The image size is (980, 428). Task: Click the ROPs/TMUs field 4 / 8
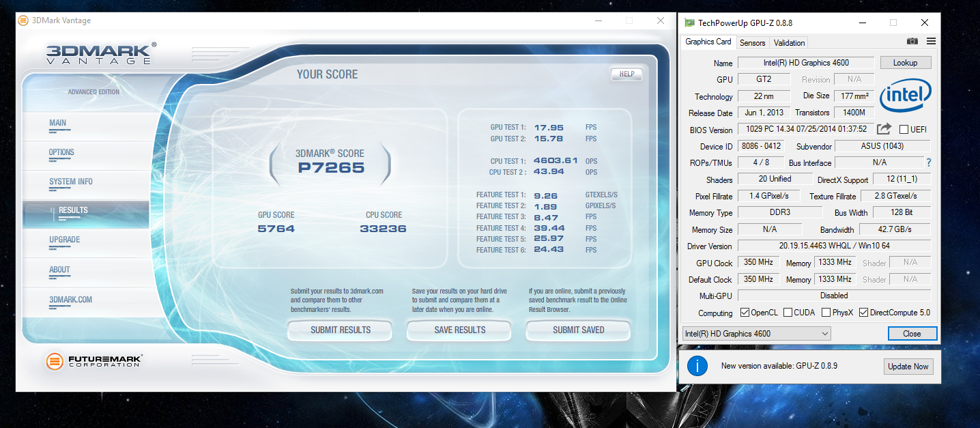pos(760,162)
